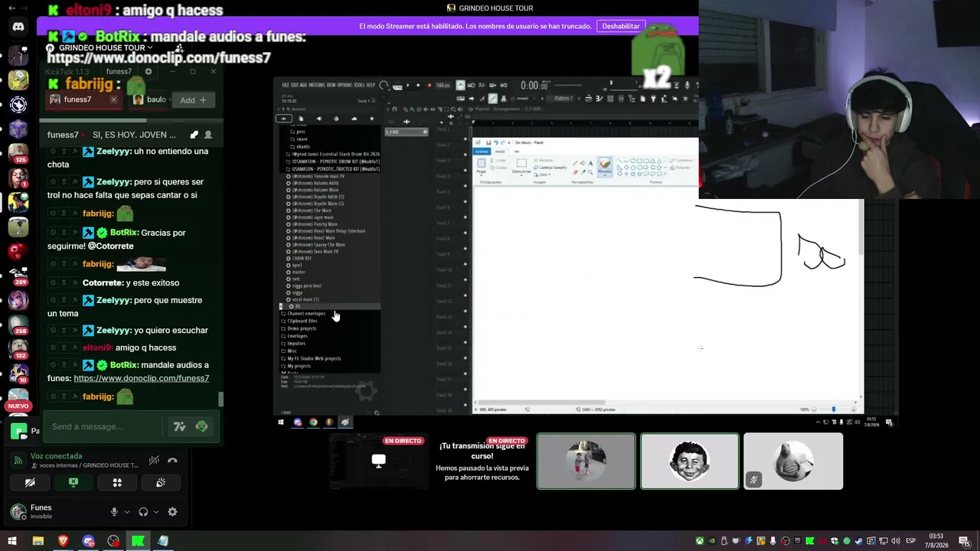The image size is (980, 551).
Task: Open Discord activities launcher button
Action: pyautogui.click(x=117, y=483)
